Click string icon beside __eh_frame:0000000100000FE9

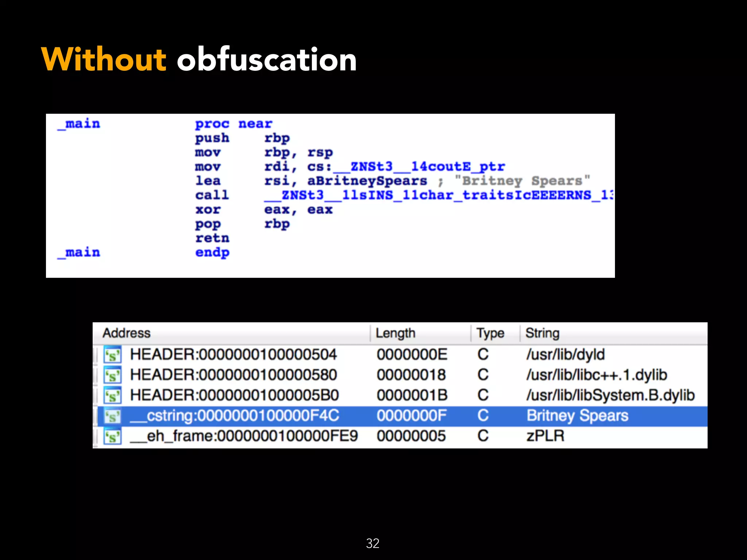(x=112, y=436)
